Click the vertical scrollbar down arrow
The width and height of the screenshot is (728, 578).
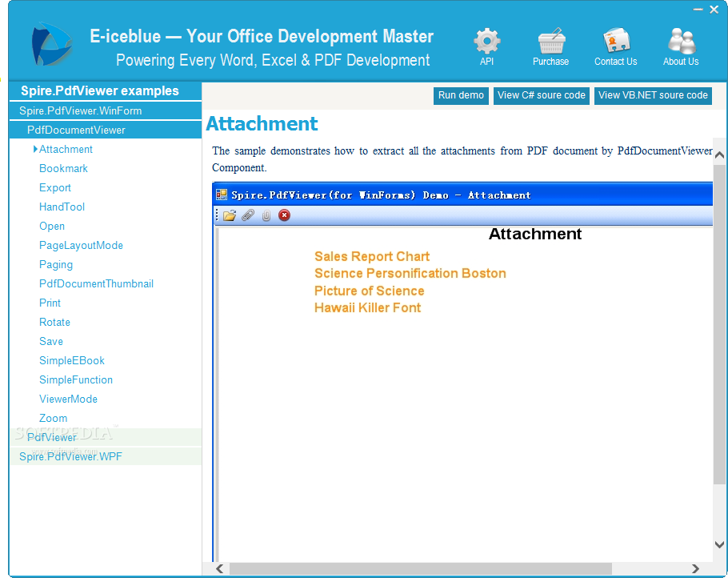[x=720, y=544]
